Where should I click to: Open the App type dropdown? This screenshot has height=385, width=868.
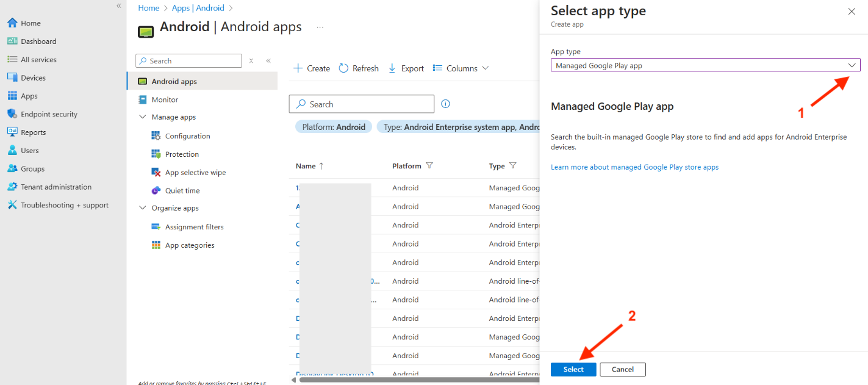point(705,65)
